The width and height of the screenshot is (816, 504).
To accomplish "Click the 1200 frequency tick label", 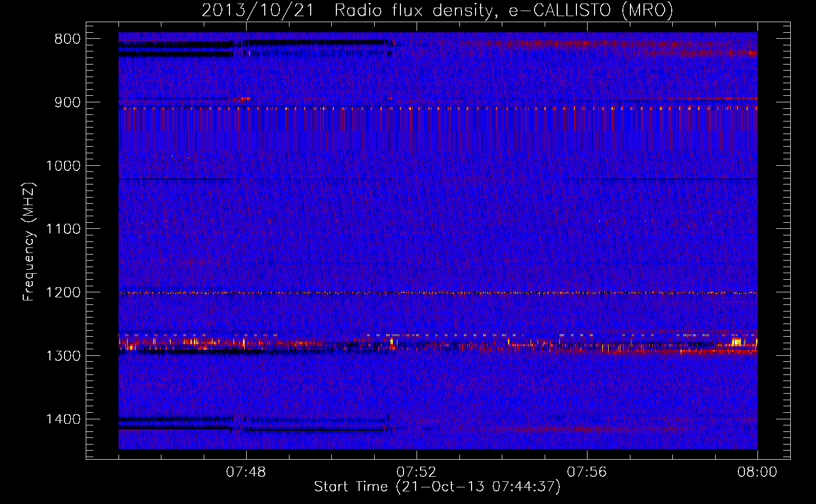I will tap(63, 293).
